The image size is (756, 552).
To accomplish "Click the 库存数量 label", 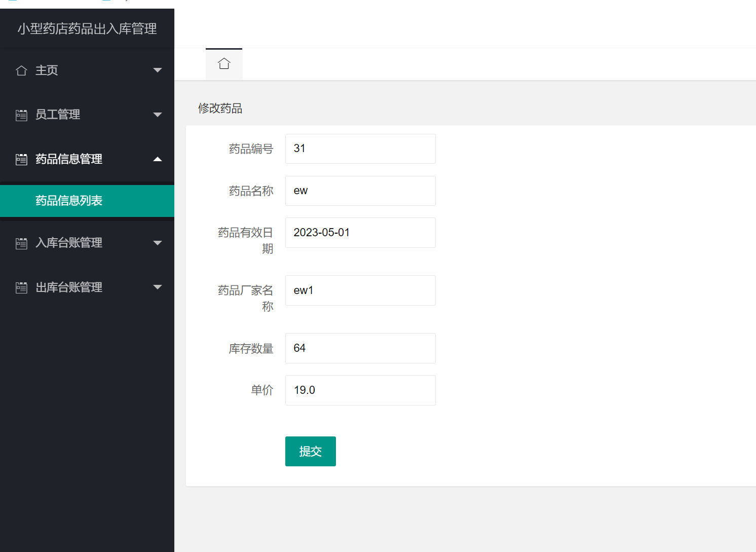I will [x=251, y=348].
